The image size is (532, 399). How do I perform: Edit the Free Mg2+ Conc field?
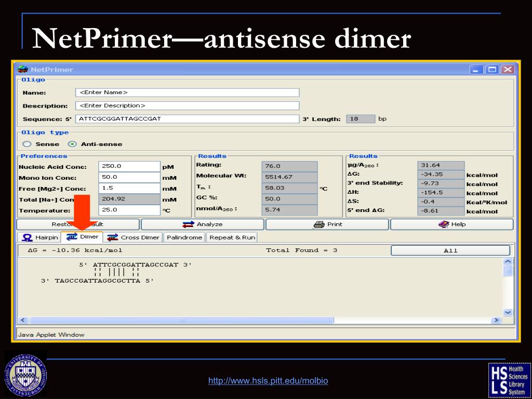129,188
